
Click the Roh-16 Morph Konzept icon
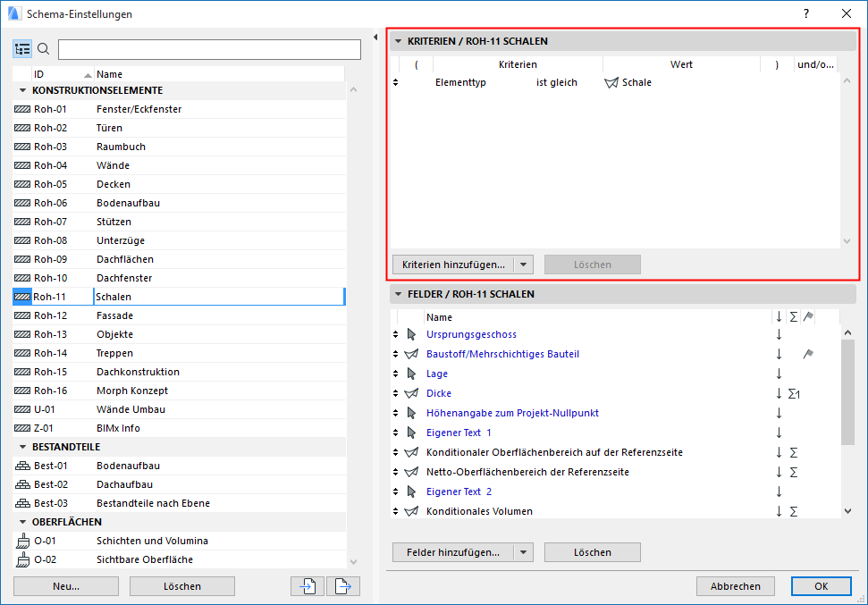click(x=22, y=391)
